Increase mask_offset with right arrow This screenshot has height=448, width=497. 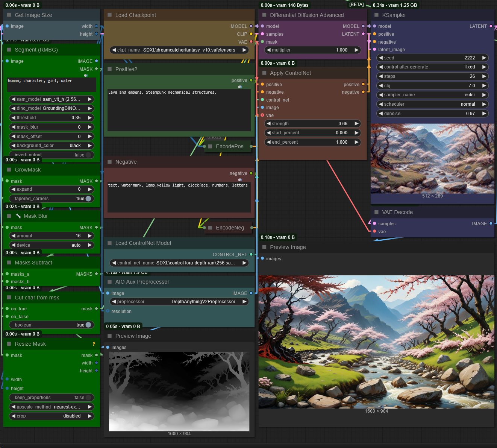(x=90, y=137)
